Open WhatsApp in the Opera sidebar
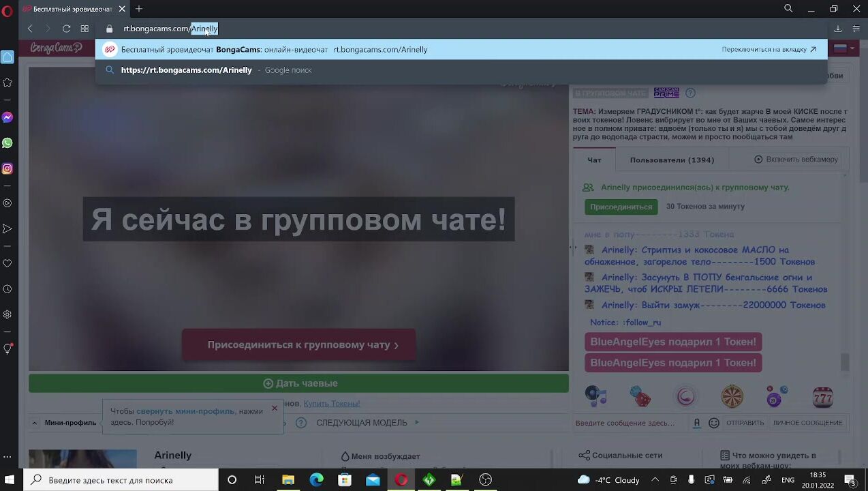Screen dimensions: 868x491 (x=7, y=143)
